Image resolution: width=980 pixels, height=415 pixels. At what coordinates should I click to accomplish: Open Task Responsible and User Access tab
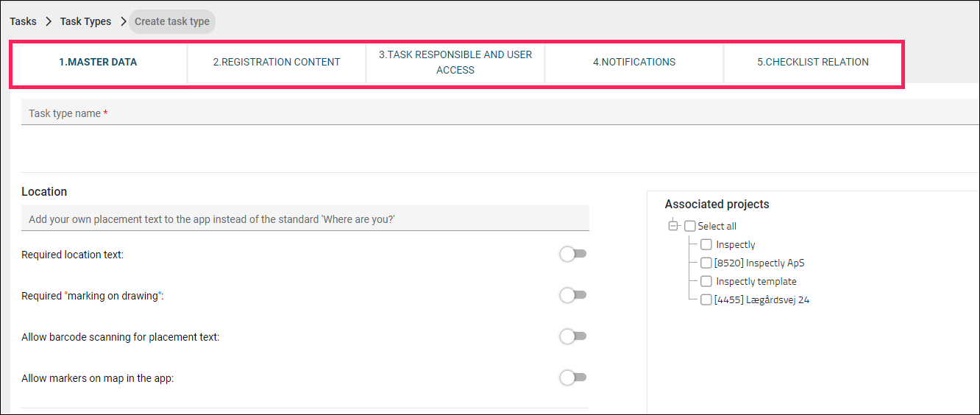[x=455, y=62]
